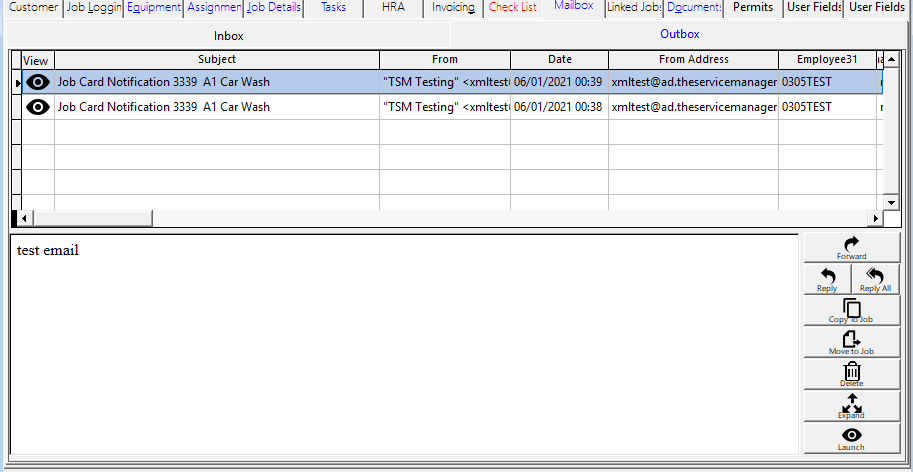The height and width of the screenshot is (472, 913).
Task: Click the horizontal scrollbar left arrow
Action: click(27, 218)
